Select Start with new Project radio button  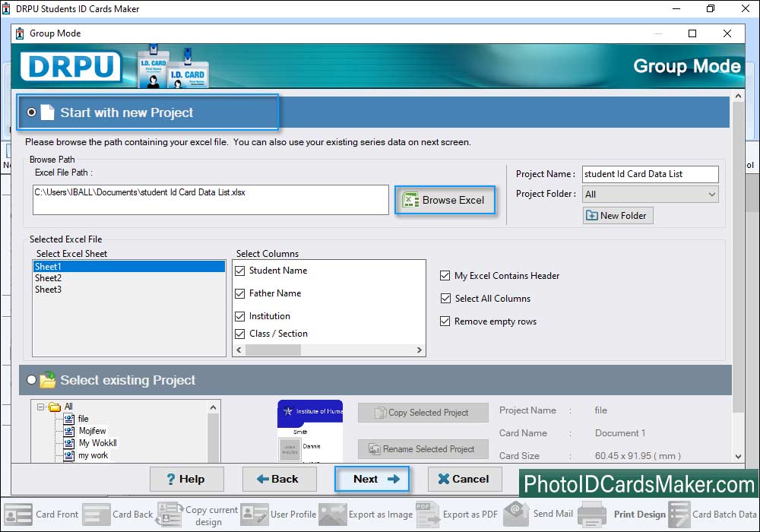pyautogui.click(x=31, y=112)
